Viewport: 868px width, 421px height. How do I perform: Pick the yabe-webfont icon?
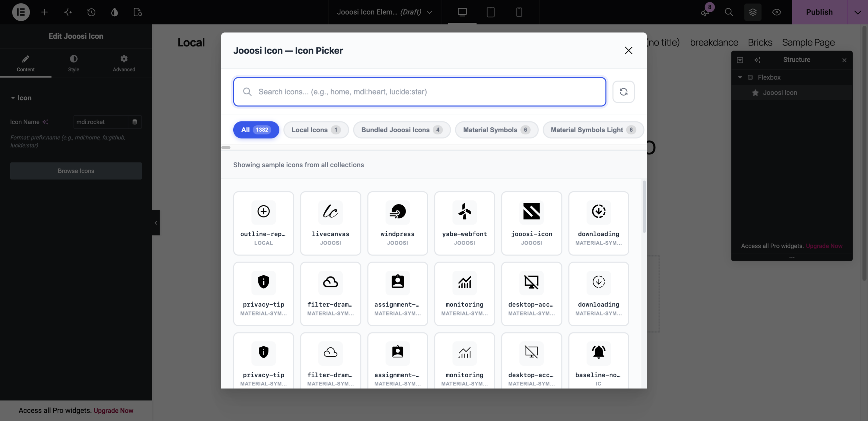465,223
